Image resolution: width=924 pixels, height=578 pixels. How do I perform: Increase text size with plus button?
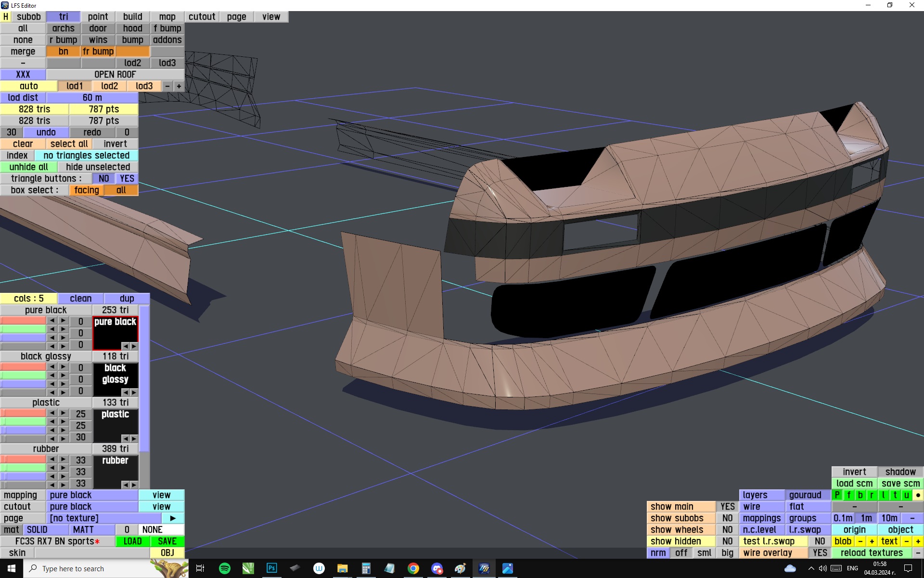[918, 541]
